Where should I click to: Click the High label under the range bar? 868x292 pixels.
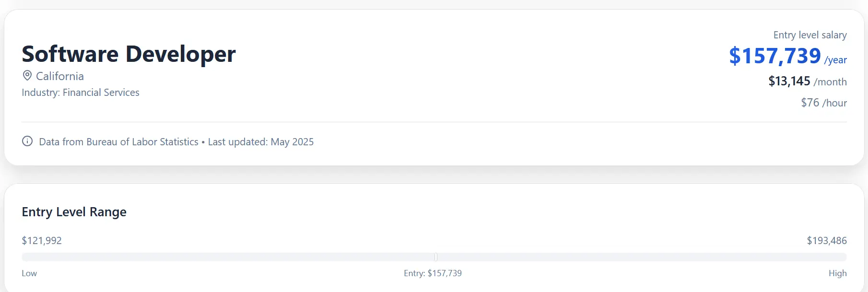point(837,273)
